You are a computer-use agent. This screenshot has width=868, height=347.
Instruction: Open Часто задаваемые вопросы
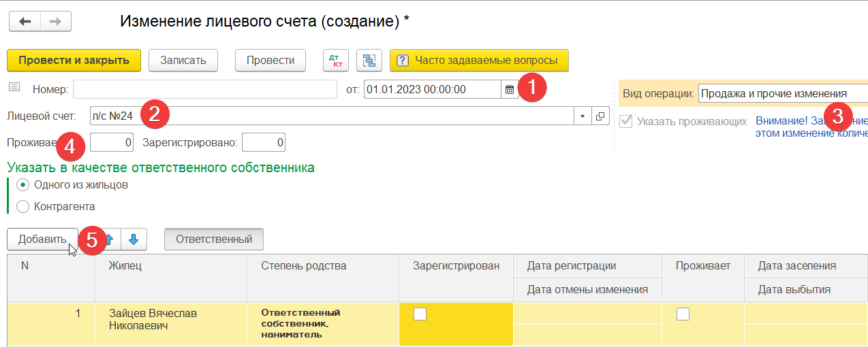[479, 60]
